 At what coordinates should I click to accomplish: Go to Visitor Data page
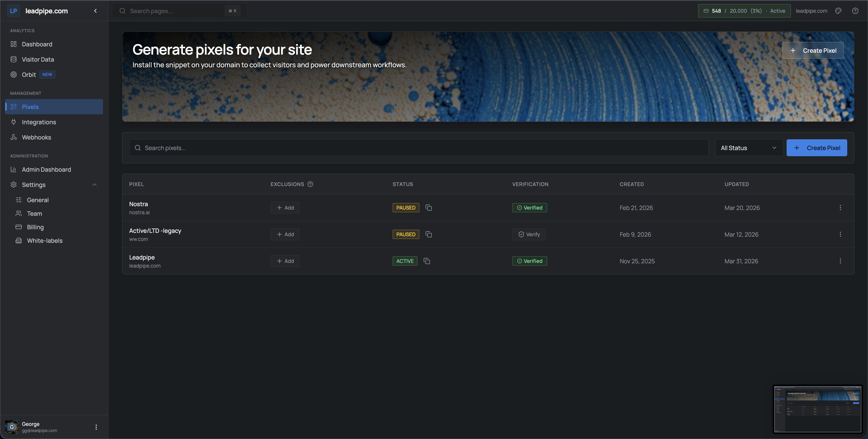click(38, 60)
